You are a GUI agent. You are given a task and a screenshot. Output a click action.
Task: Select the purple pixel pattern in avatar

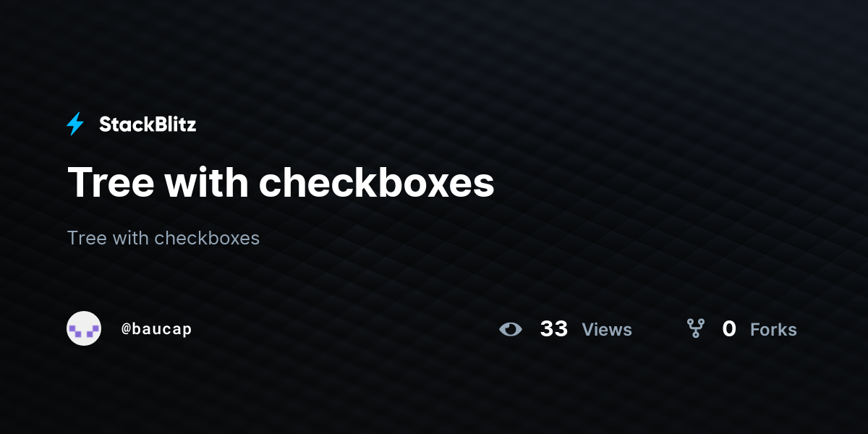point(84,331)
